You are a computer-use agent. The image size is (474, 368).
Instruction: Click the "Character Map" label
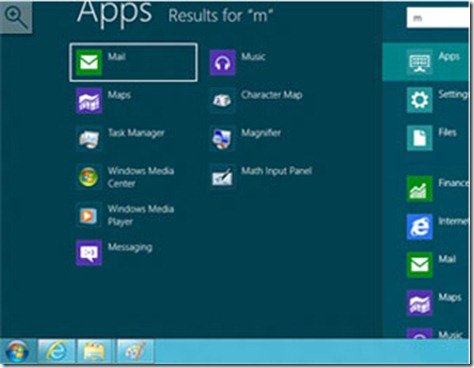(x=272, y=95)
